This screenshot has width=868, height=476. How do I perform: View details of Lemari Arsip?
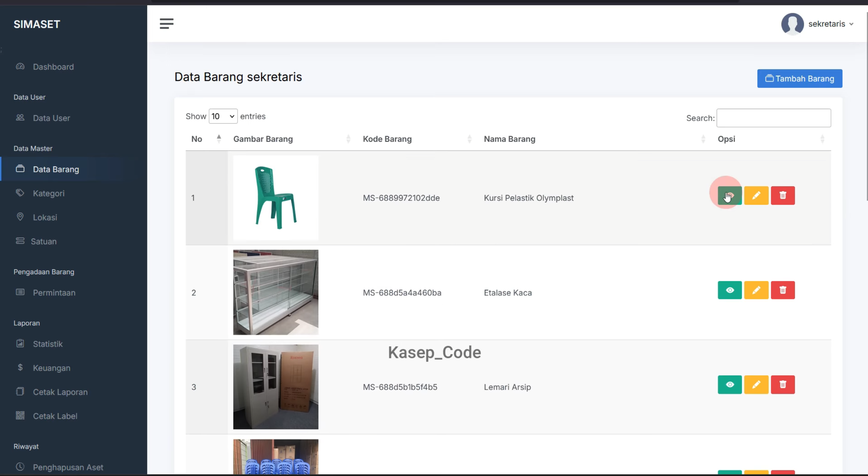(730, 385)
